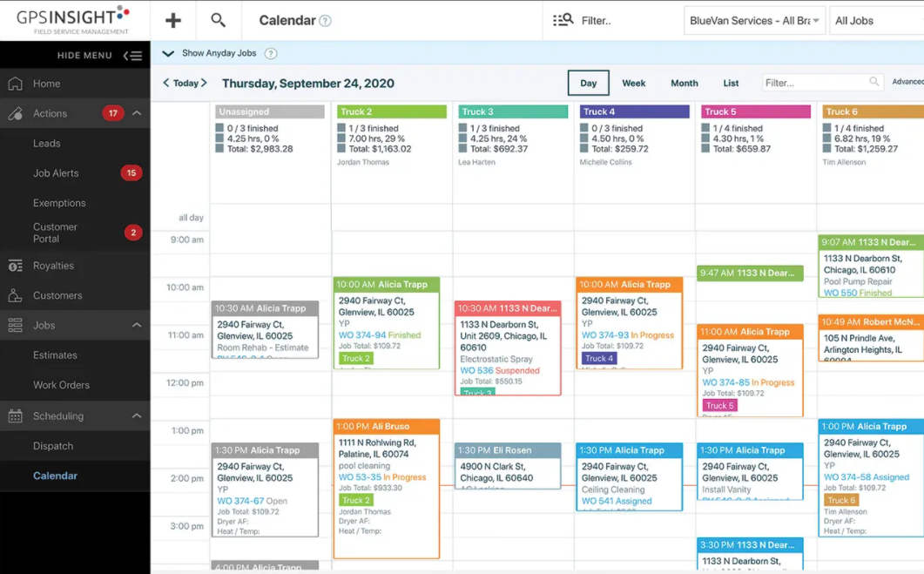Go to next day arrow
924x574 pixels.
click(204, 83)
